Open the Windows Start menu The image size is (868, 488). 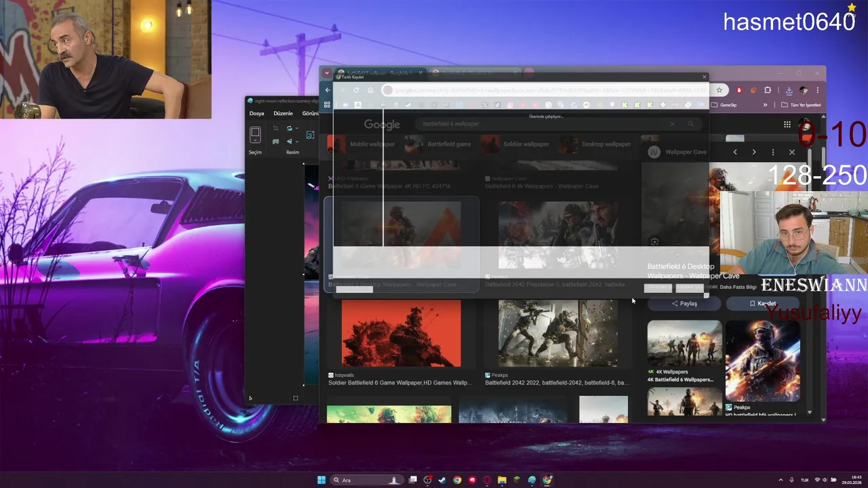[x=321, y=480]
